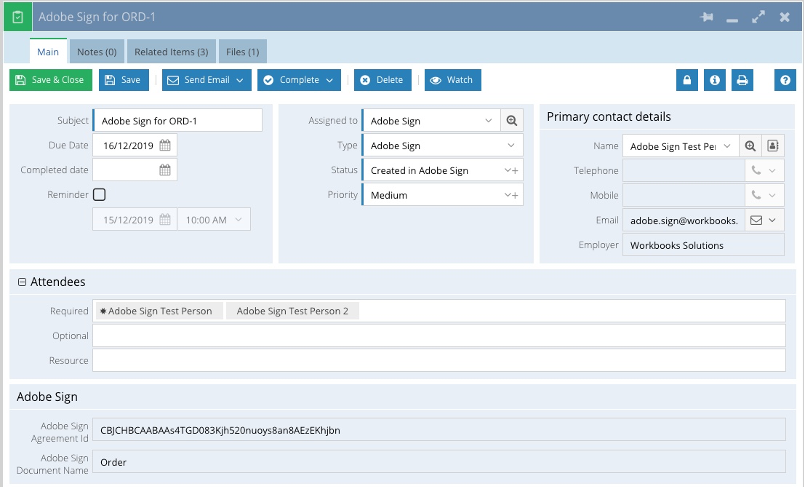804x487 pixels.
Task: Pin the window using the pin icon
Action: (707, 17)
